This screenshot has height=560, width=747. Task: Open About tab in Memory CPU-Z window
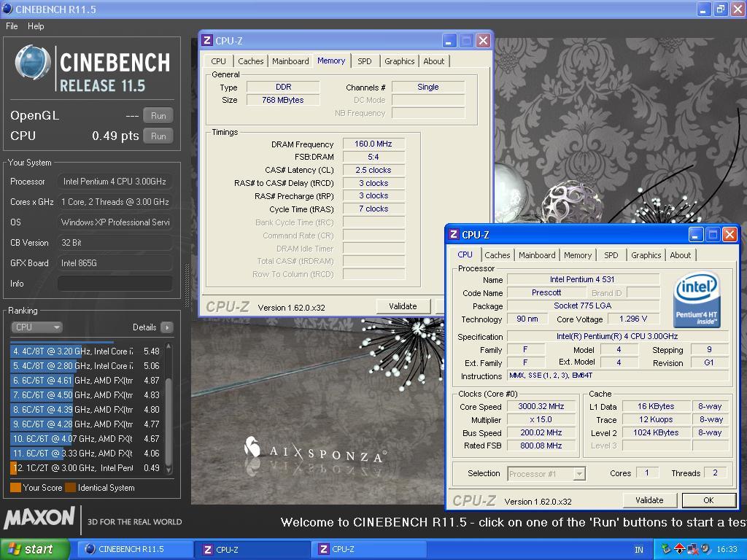click(433, 61)
